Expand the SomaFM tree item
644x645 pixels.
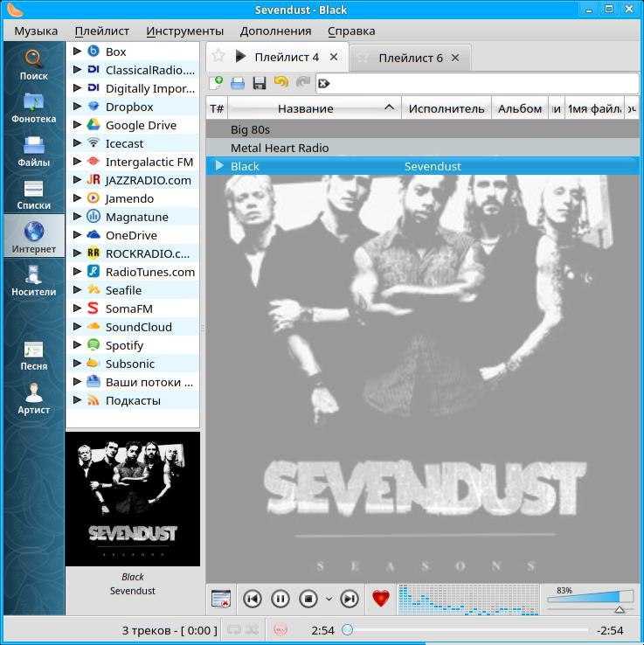[77, 308]
